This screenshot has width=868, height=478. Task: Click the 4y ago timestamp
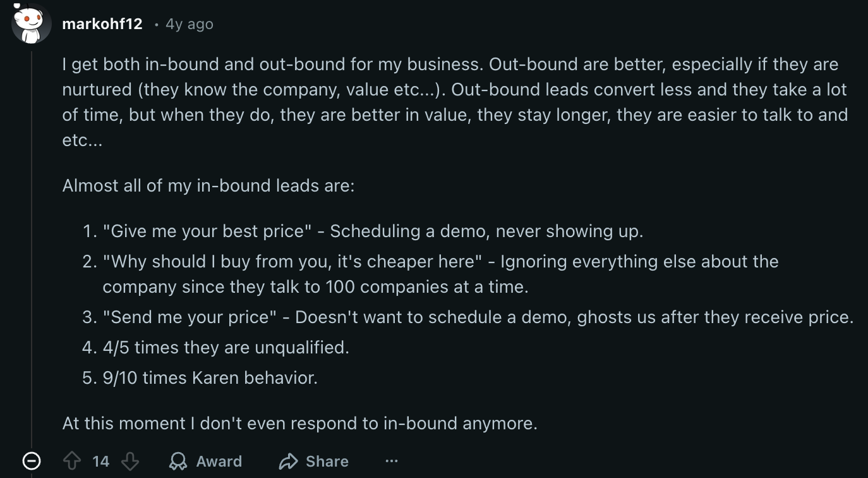[x=188, y=24]
